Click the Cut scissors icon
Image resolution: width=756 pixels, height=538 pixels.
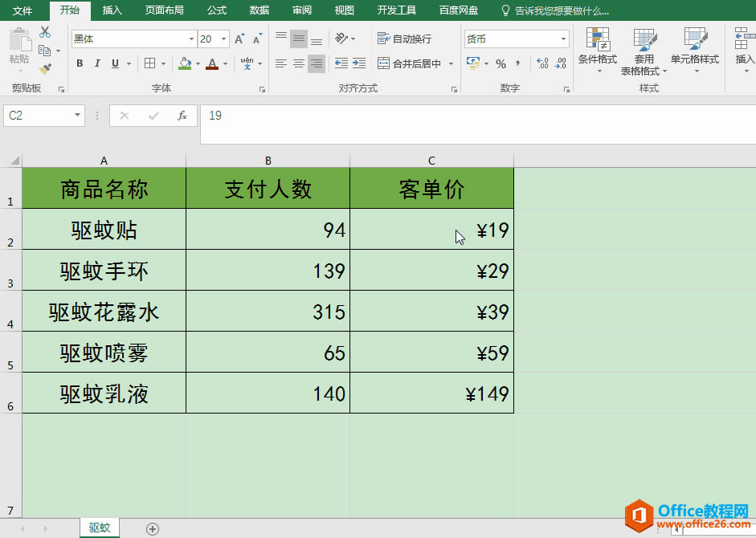[x=45, y=33]
